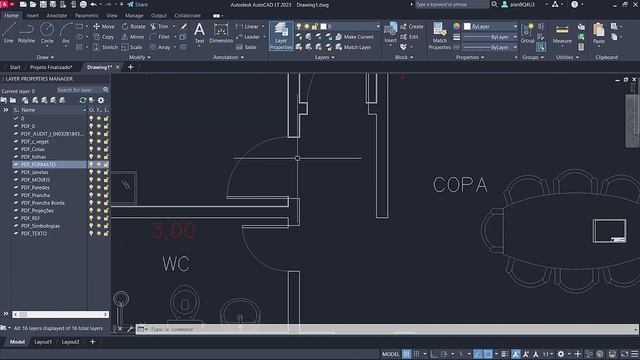Select the Text annotation tool
Viewport: 640px width, 360px height.
click(x=199, y=33)
